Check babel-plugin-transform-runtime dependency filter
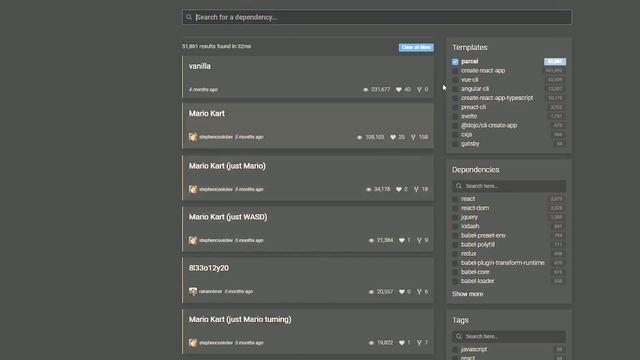Image resolution: width=640 pixels, height=360 pixels. click(455, 263)
